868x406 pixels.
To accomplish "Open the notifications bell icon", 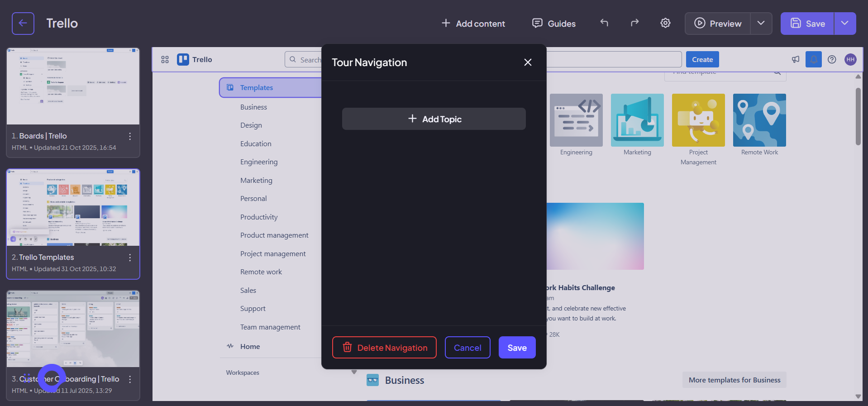I will (x=814, y=59).
